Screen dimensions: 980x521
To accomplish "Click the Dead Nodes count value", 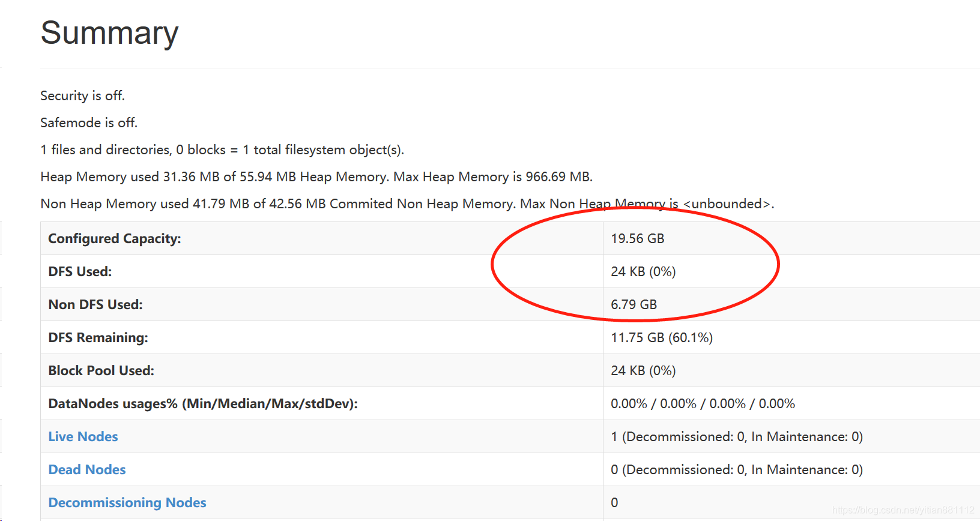I will click(737, 469).
